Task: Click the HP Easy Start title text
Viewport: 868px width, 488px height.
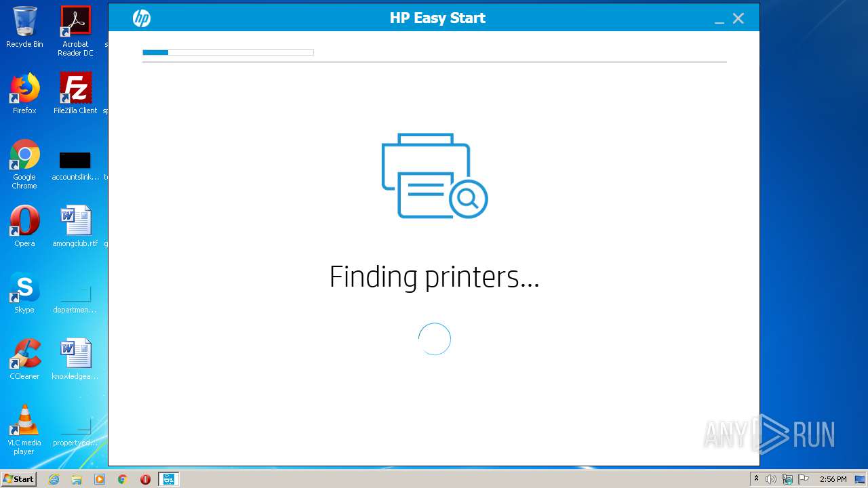Action: tap(437, 18)
